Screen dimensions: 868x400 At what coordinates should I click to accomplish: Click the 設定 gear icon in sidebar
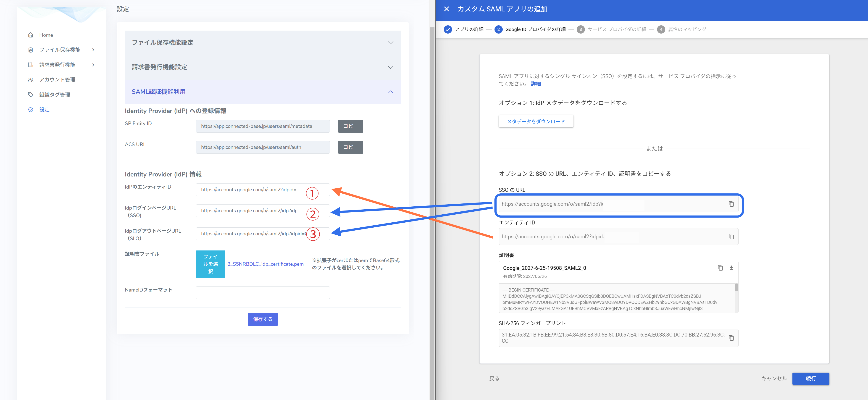(x=31, y=110)
